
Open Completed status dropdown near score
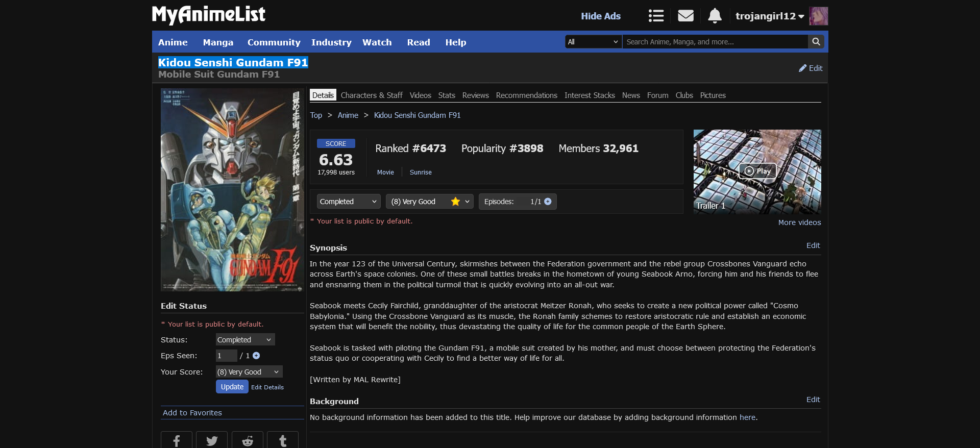point(349,202)
